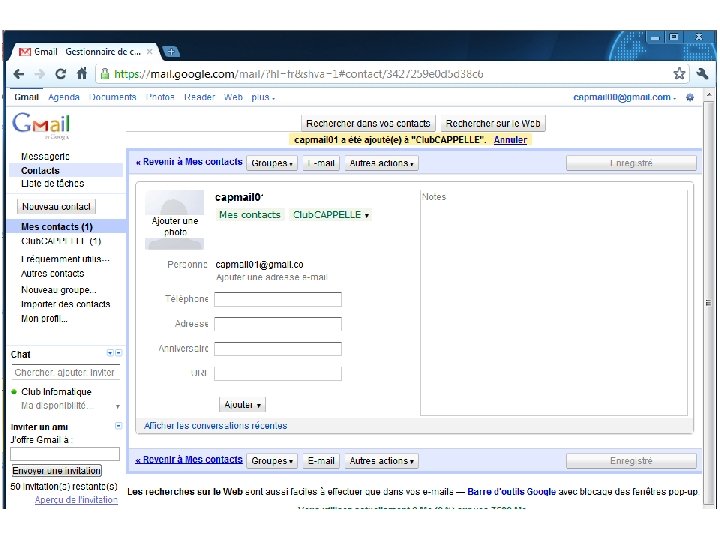Click Importer des contacts
The width and height of the screenshot is (720, 540).
(x=66, y=304)
